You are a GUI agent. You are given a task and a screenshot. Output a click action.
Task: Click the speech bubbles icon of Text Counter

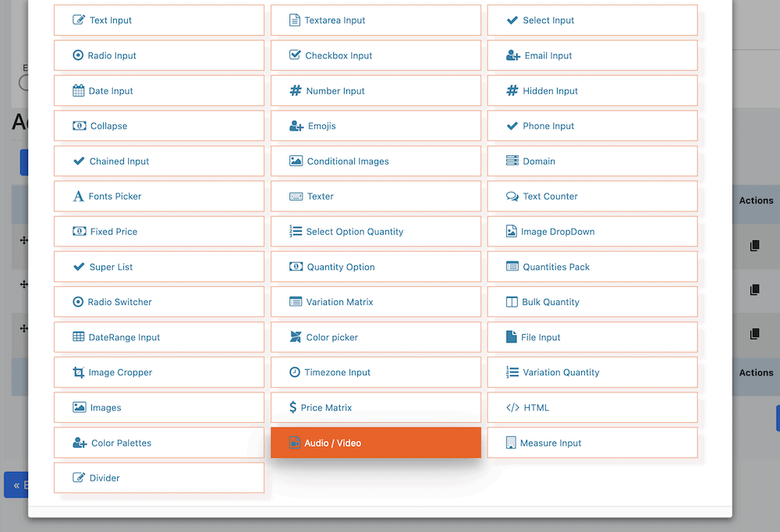[512, 196]
